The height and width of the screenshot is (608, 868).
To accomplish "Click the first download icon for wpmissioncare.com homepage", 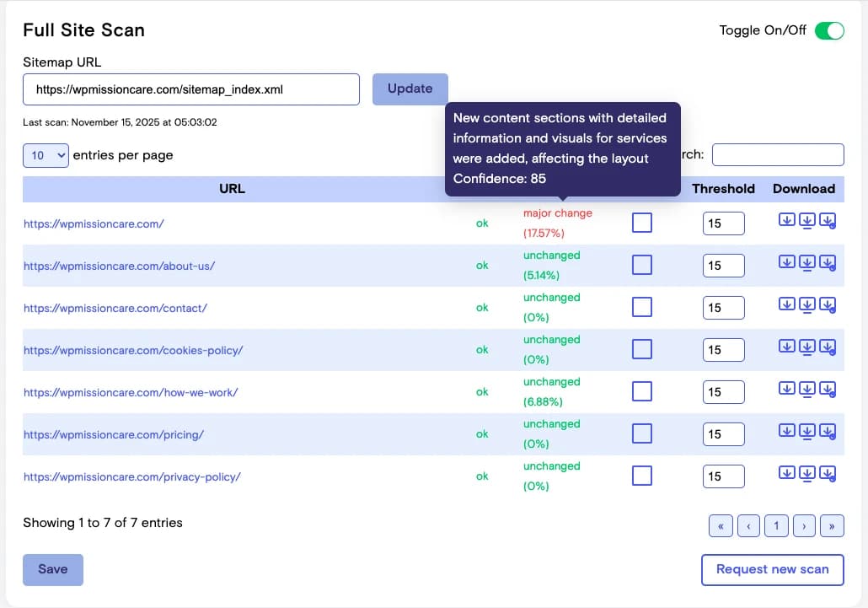I will pos(786,218).
